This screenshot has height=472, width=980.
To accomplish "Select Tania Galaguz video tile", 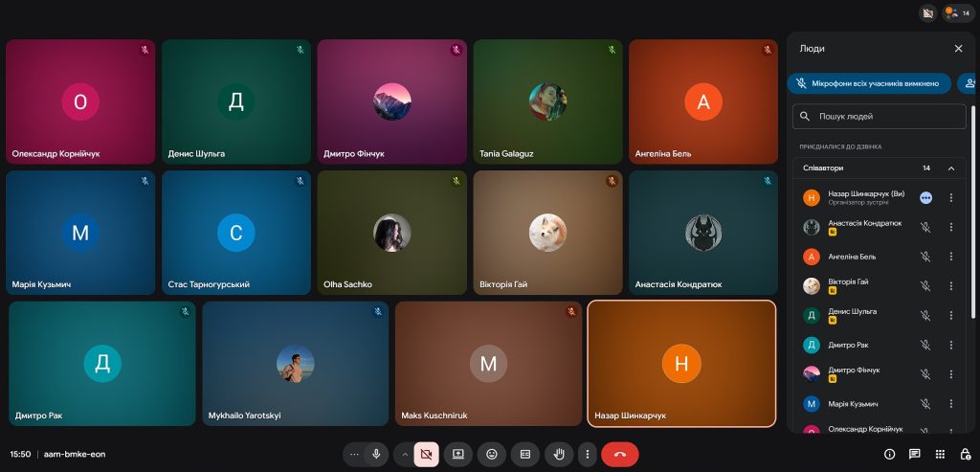I will (547, 101).
